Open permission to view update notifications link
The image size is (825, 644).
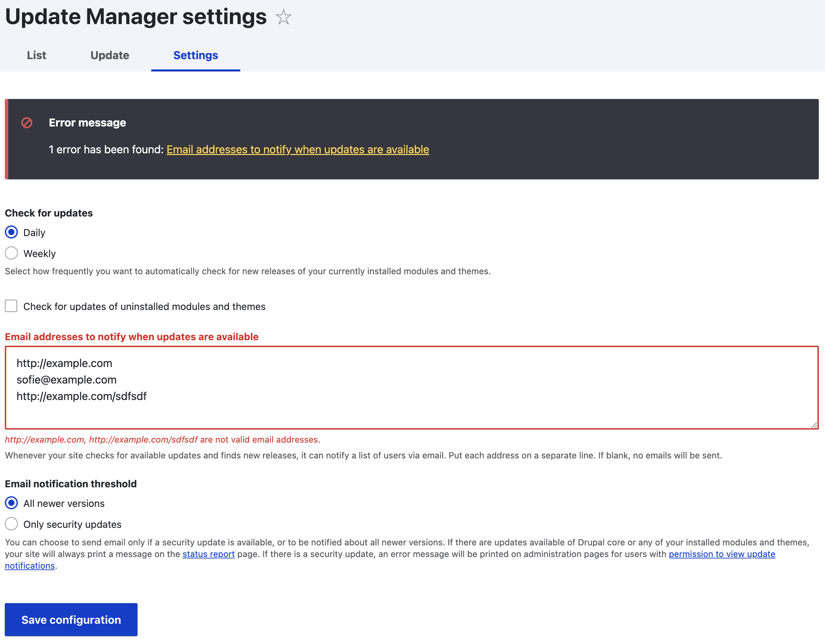tap(722, 554)
